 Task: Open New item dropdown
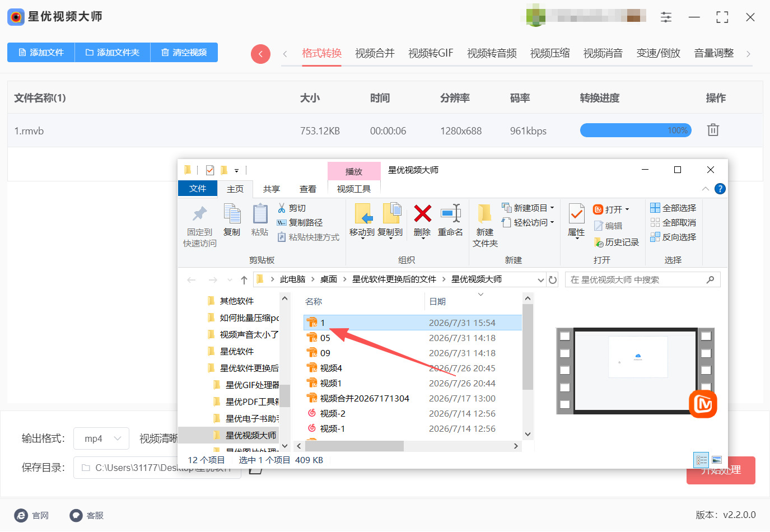528,208
